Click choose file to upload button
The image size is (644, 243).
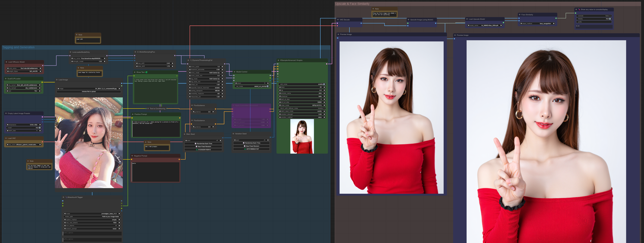click(89, 92)
